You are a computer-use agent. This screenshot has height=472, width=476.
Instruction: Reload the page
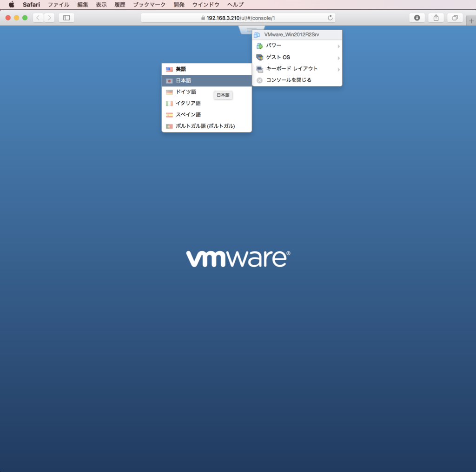[330, 18]
